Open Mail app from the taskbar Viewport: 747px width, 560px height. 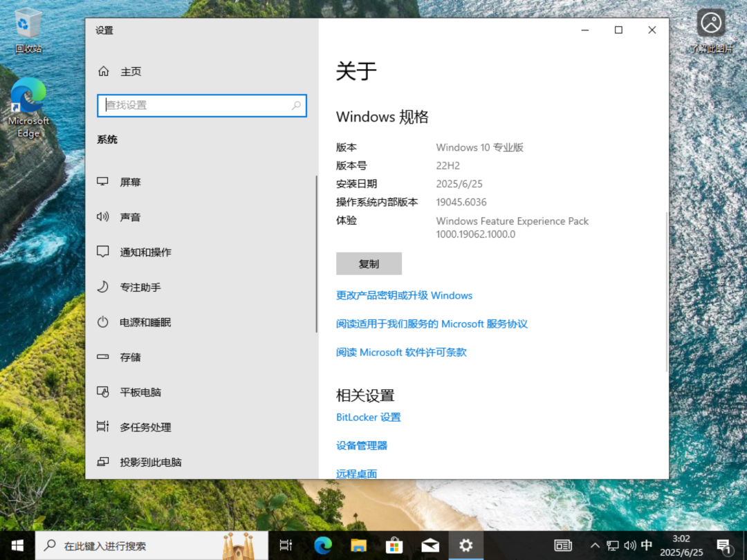click(x=430, y=545)
